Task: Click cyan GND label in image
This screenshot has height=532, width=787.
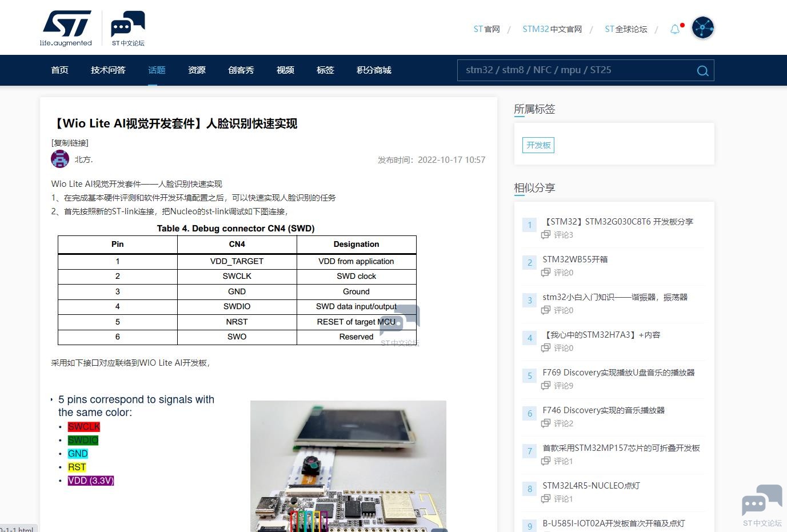Action: pos(78,454)
